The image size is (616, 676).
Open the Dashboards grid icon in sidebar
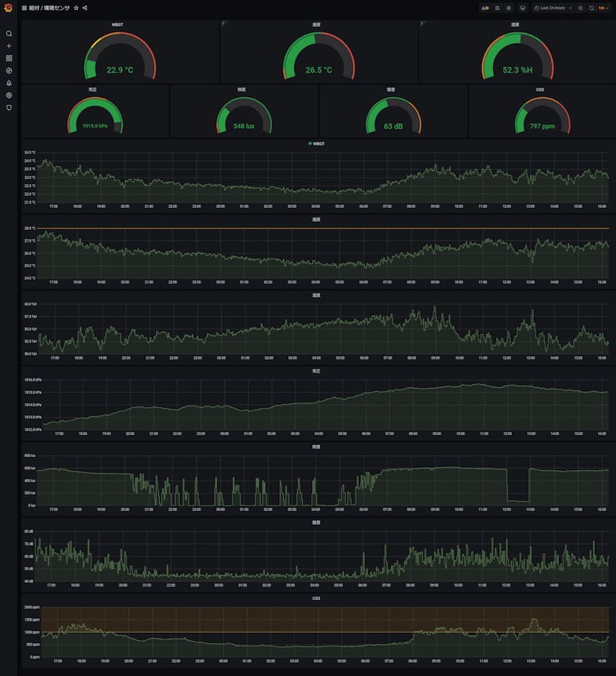[x=9, y=58]
